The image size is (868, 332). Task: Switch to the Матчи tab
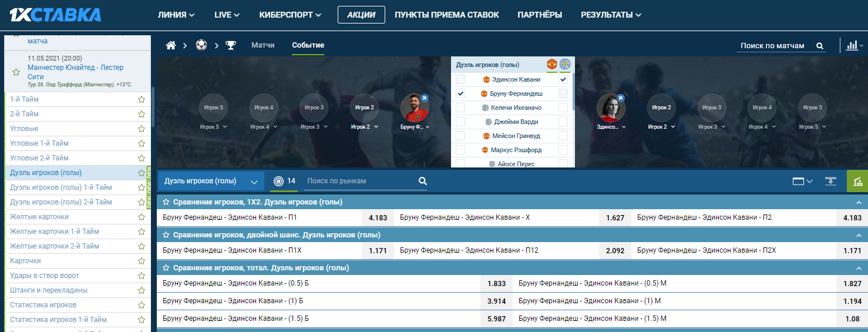(x=263, y=45)
